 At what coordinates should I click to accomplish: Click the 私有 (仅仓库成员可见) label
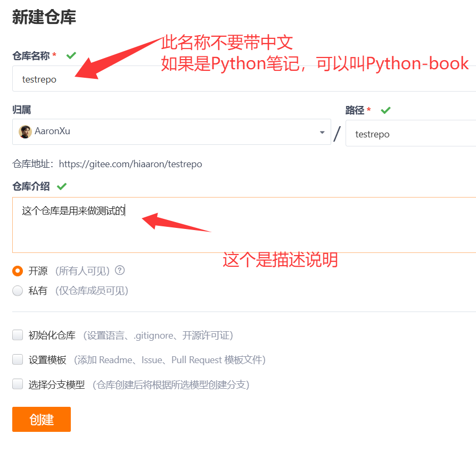[78, 291]
